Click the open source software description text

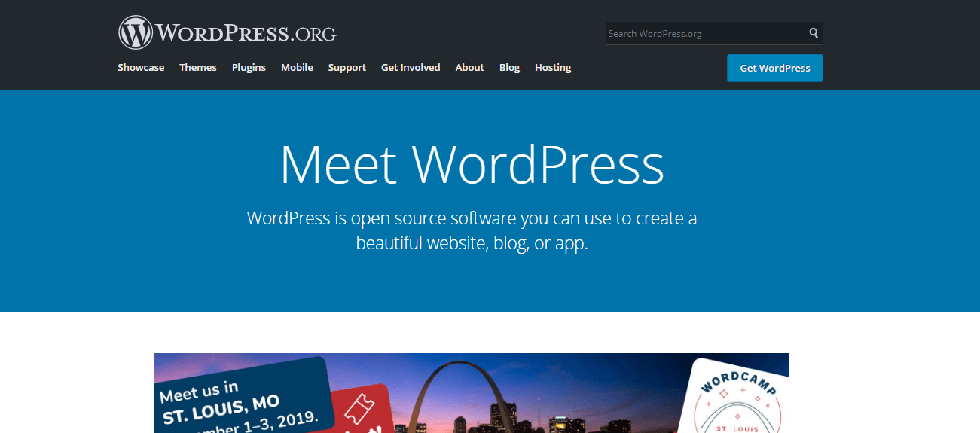click(472, 231)
